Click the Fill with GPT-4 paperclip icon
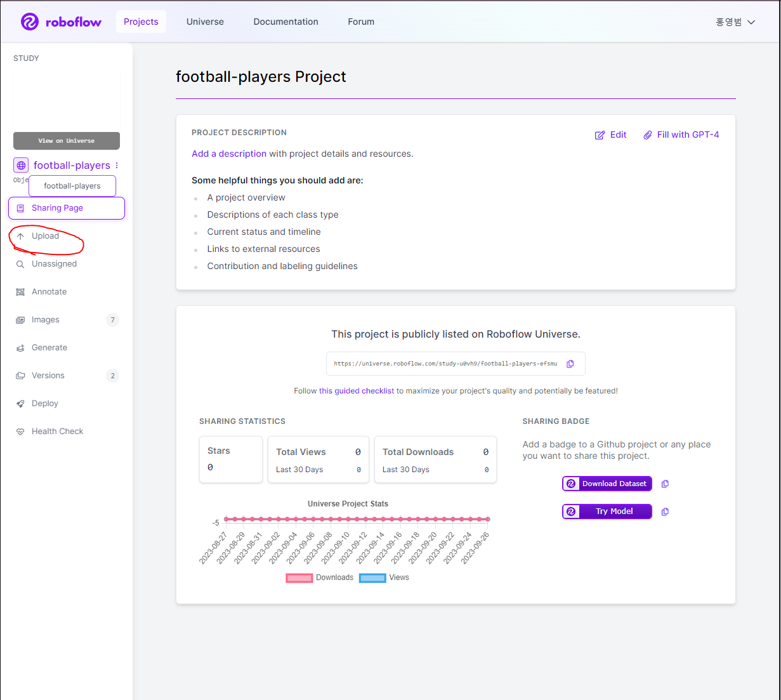The width and height of the screenshot is (781, 700). [x=648, y=135]
